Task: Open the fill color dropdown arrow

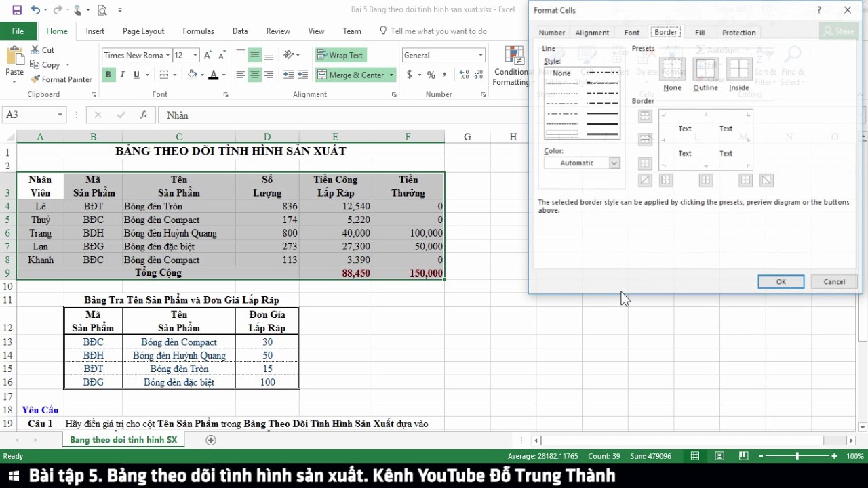Action: (x=202, y=75)
